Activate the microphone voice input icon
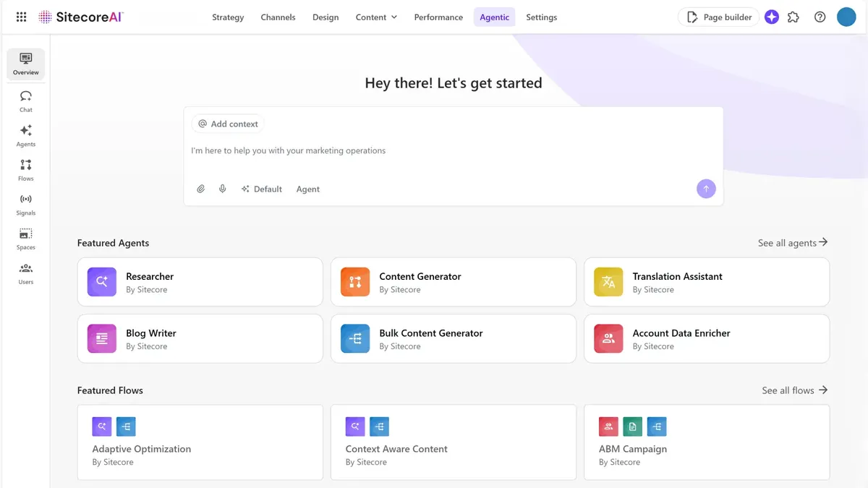The width and height of the screenshot is (868, 488). pos(223,189)
